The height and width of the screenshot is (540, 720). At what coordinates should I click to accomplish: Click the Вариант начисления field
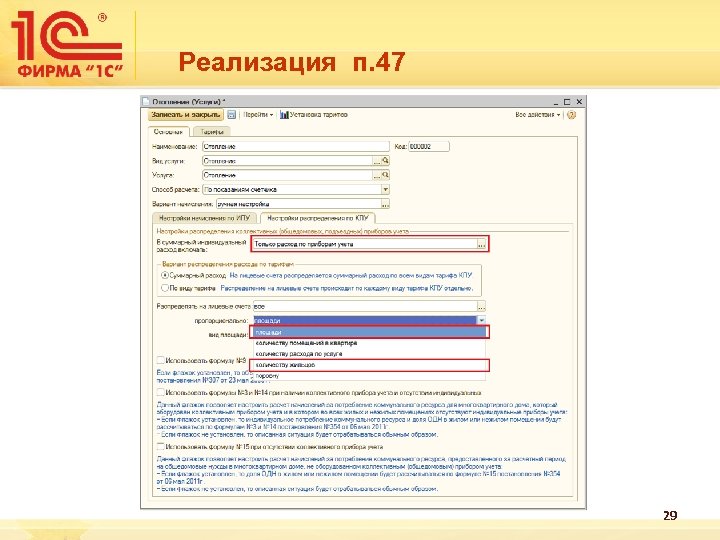298,204
